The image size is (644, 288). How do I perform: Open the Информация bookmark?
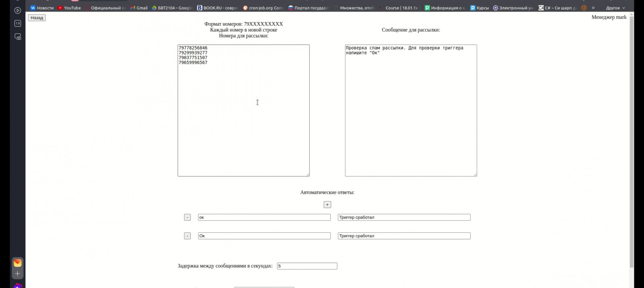[445, 8]
